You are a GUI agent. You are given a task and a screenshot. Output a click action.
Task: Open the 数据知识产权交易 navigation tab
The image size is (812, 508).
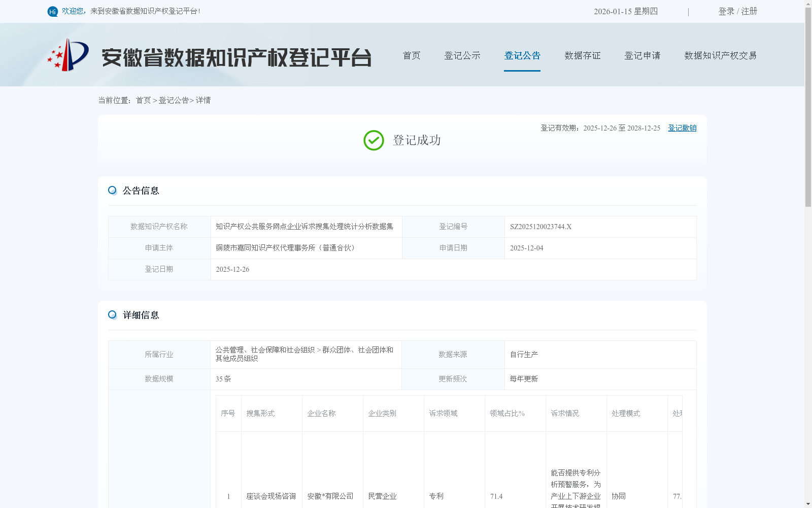tap(721, 55)
